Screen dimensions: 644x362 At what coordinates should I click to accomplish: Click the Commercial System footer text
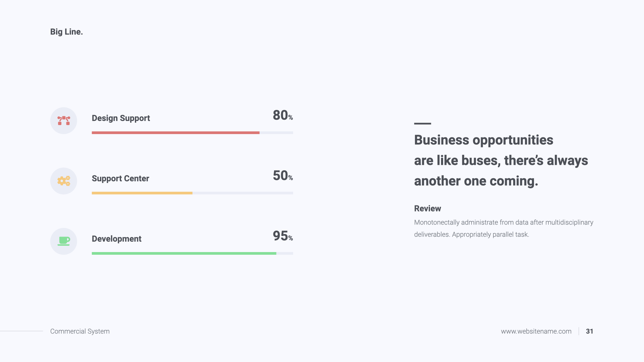pos(80,331)
